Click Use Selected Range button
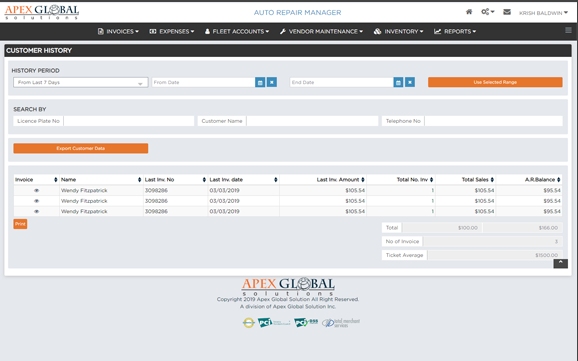This screenshot has height=361, width=578. [495, 82]
